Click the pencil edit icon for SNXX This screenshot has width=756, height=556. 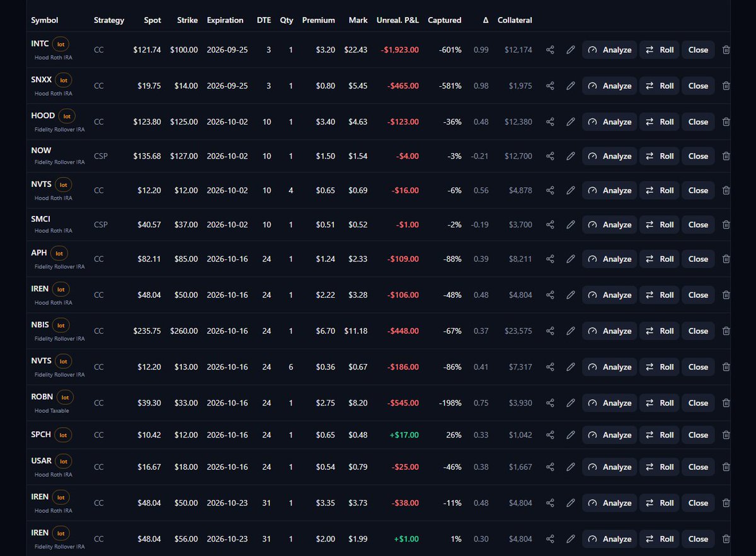[x=571, y=86]
